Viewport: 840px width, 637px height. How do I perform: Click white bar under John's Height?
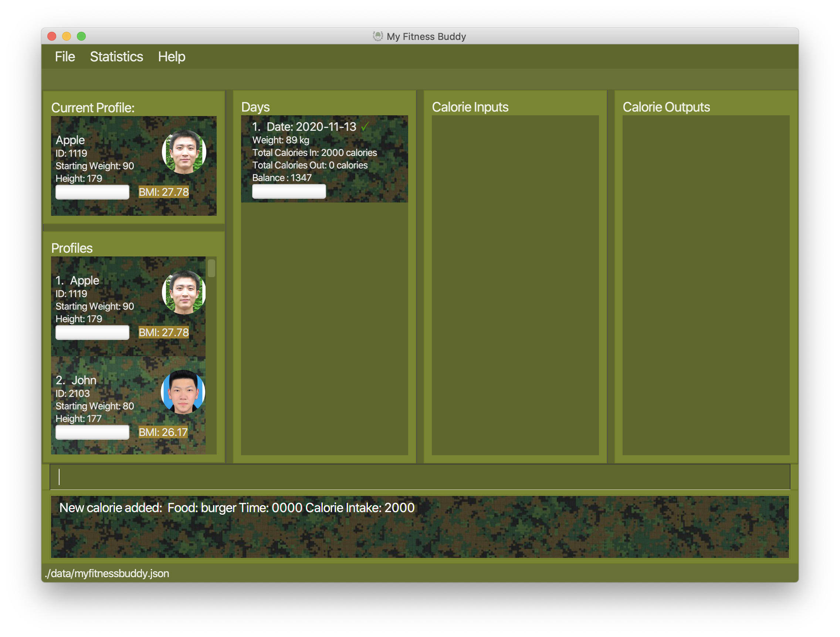click(92, 432)
